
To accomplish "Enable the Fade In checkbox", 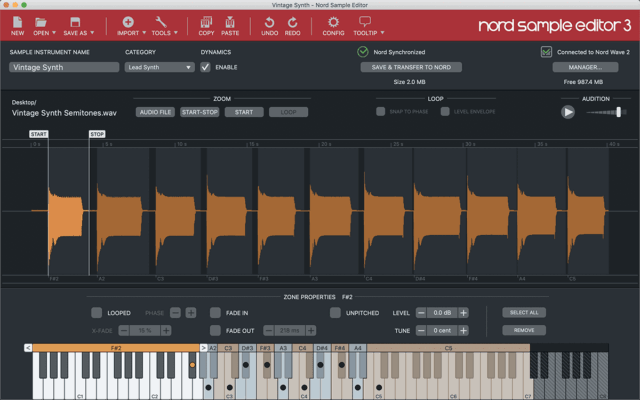I will coord(215,313).
